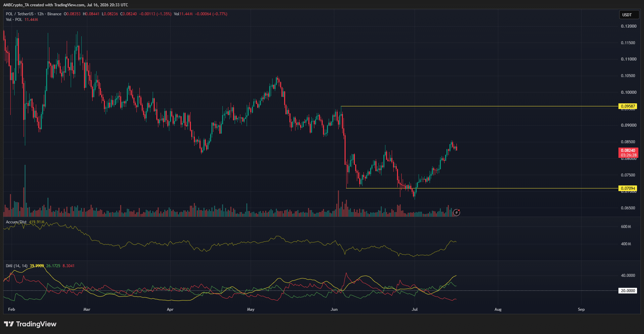Click the open price O0.08353 in legend

coord(72,14)
